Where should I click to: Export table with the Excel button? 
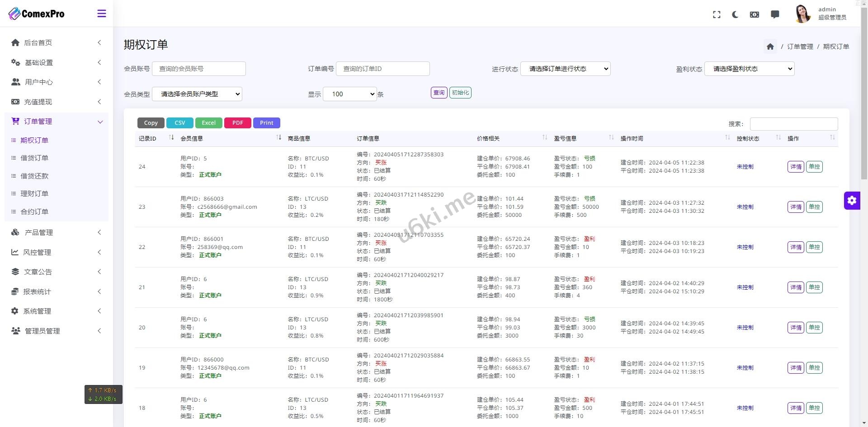tap(208, 123)
